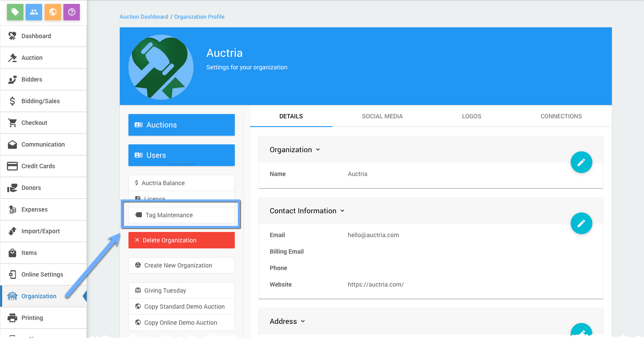Collapse the Organization section chevron

pos(318,150)
